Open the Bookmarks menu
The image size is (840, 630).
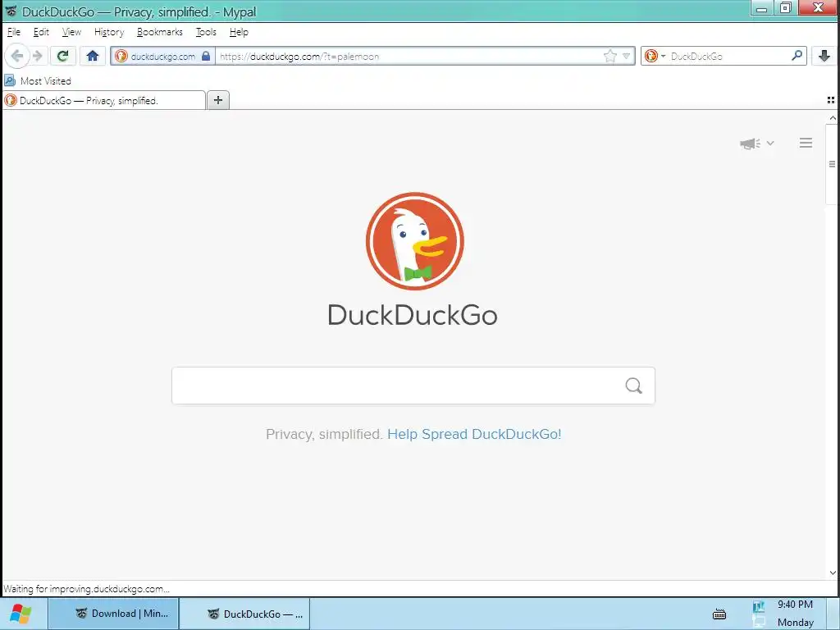click(x=160, y=32)
